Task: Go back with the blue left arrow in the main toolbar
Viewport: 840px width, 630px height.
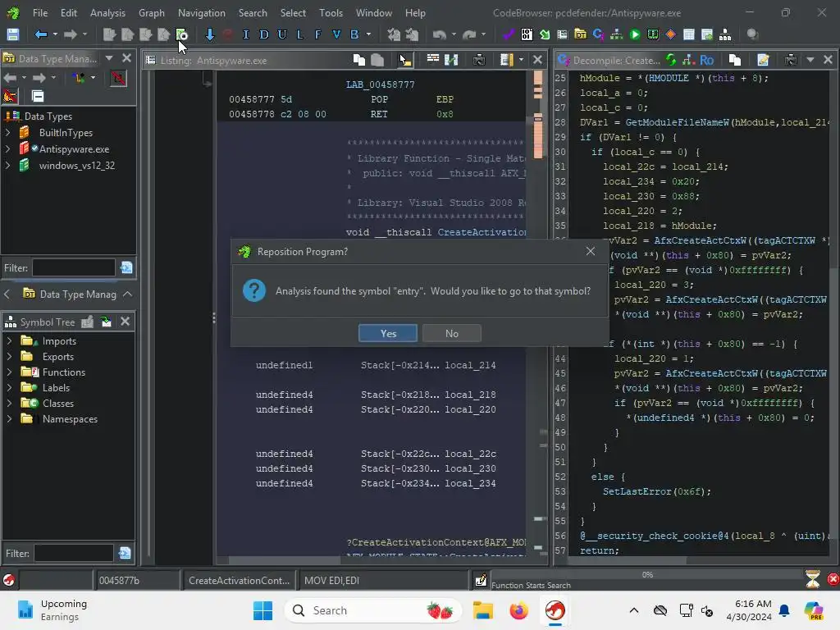Action: point(41,34)
